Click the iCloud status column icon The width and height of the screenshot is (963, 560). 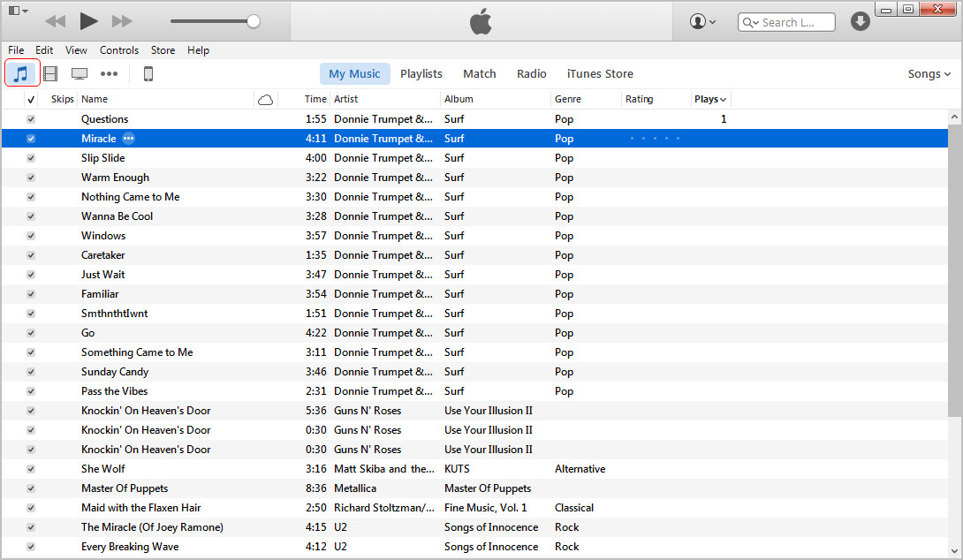(265, 100)
